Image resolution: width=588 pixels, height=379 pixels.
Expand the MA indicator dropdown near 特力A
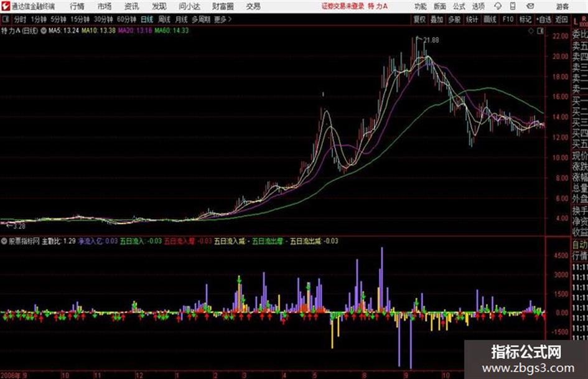(x=44, y=30)
